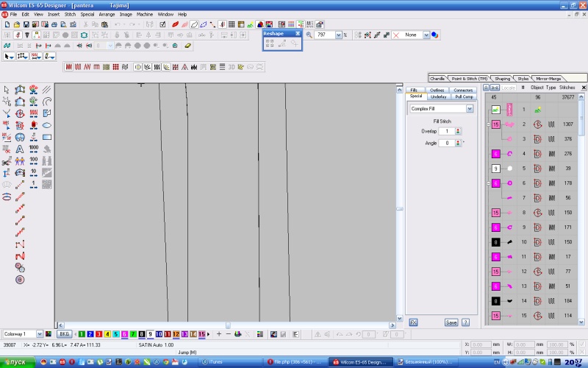Image resolution: width=588 pixels, height=368 pixels.
Task: Open the Stitch menu
Action: tap(71, 14)
